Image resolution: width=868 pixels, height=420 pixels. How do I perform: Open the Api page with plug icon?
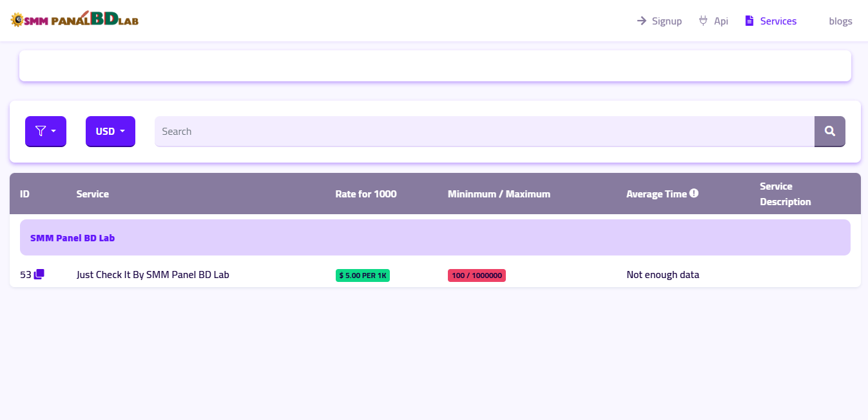click(713, 21)
